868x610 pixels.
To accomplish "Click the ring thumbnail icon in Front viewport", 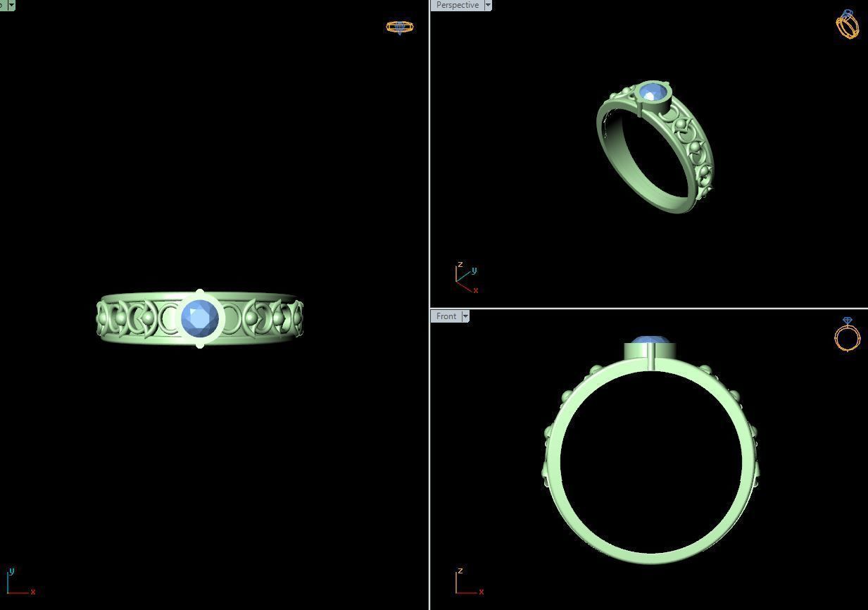I will (x=848, y=334).
